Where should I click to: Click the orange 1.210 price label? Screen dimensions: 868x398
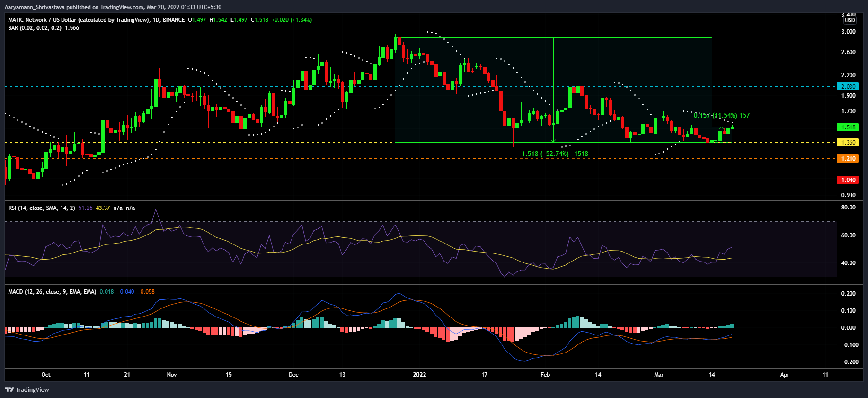tap(847, 159)
